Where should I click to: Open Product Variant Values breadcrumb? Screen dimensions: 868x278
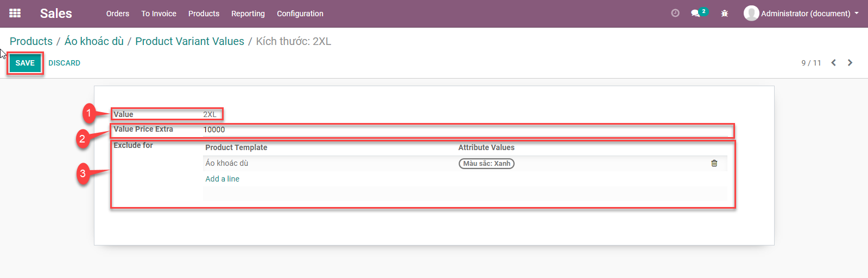click(189, 41)
